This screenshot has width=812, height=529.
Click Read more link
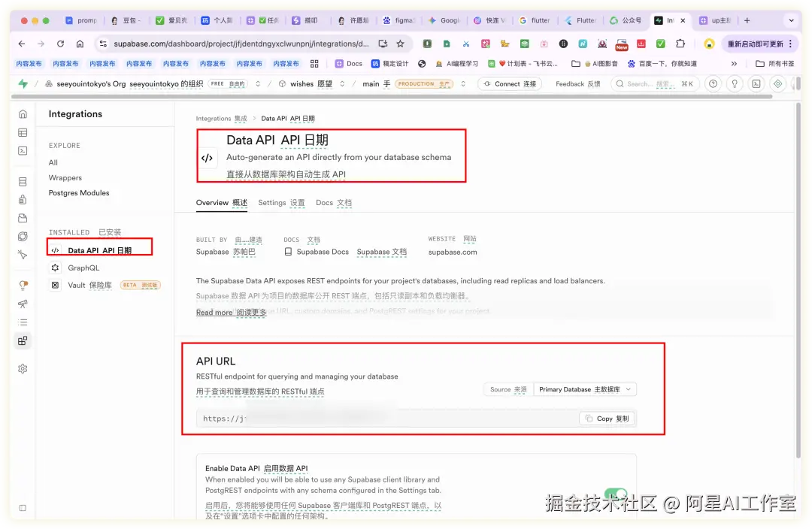click(x=231, y=312)
